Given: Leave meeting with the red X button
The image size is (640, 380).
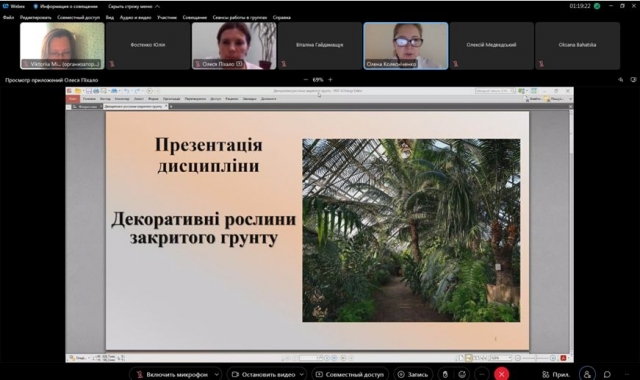Looking at the screenshot, I should coord(501,374).
